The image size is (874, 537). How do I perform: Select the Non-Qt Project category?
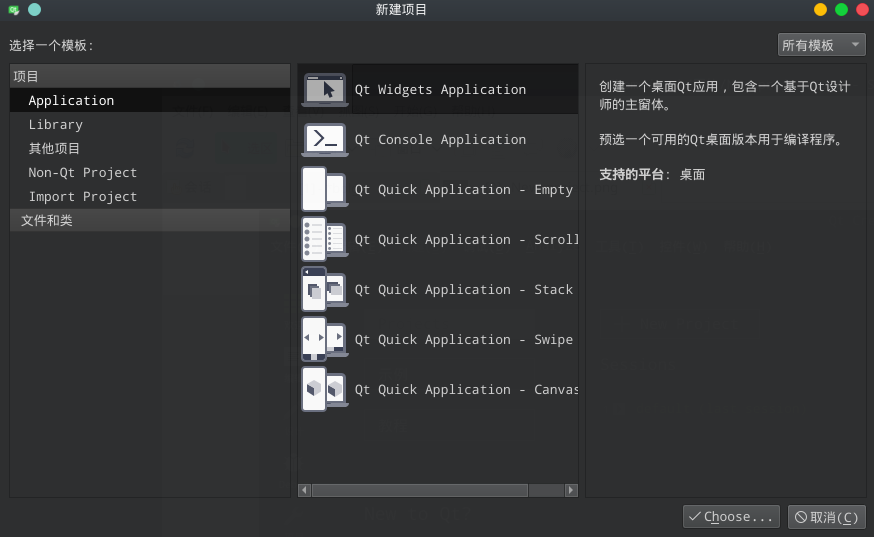pyautogui.click(x=82, y=173)
